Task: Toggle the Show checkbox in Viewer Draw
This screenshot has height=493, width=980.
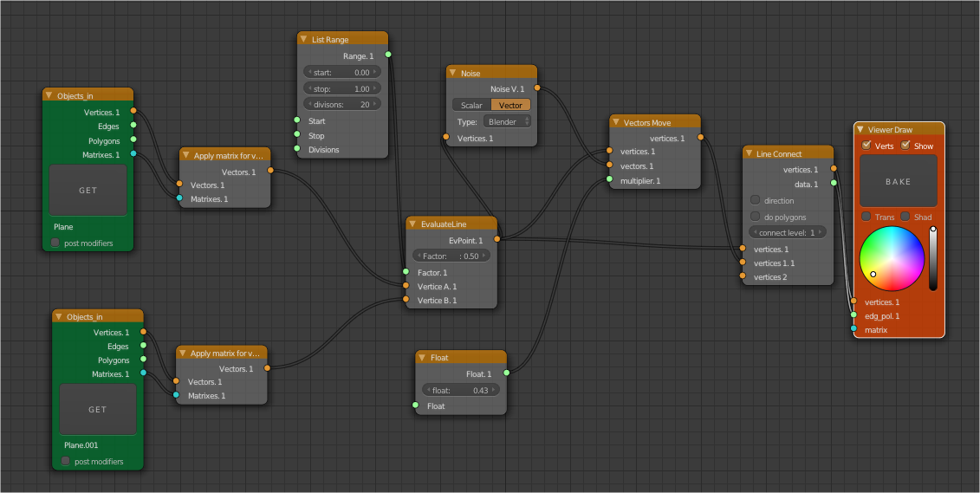Action: point(905,146)
